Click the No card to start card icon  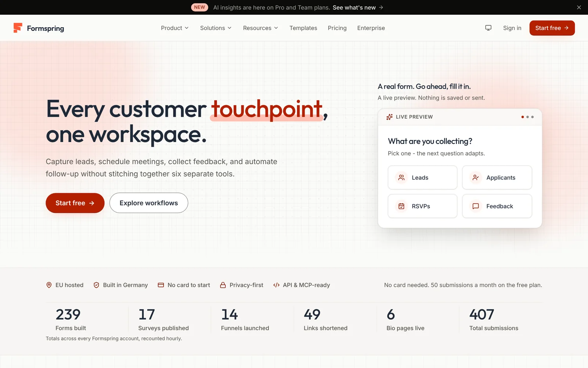[161, 285]
